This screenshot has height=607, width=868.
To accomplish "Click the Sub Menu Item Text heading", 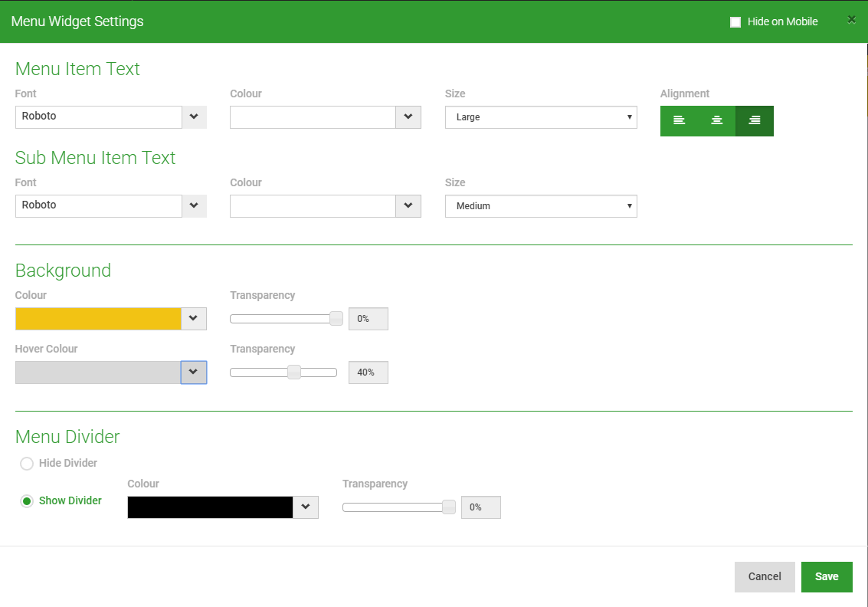I will click(x=95, y=158).
